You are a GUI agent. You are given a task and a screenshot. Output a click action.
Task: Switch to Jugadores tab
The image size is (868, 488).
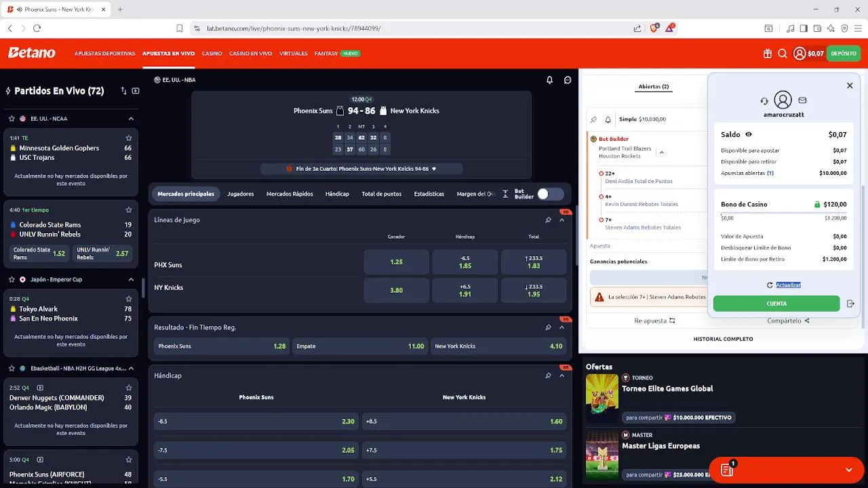[x=241, y=194]
